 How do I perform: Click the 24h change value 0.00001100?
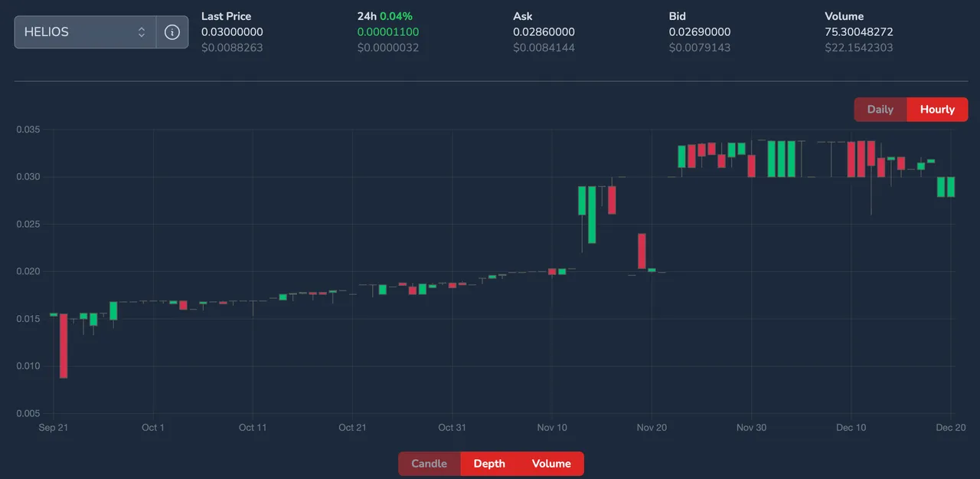(x=388, y=32)
